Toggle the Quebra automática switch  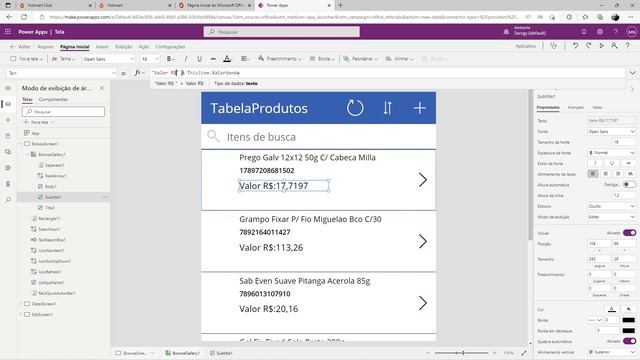pyautogui.click(x=629, y=341)
